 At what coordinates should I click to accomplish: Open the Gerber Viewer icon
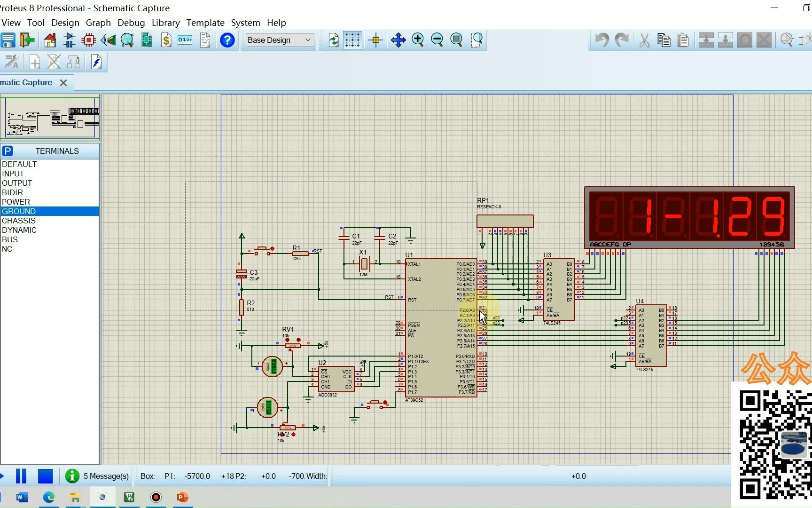pyautogui.click(x=127, y=40)
